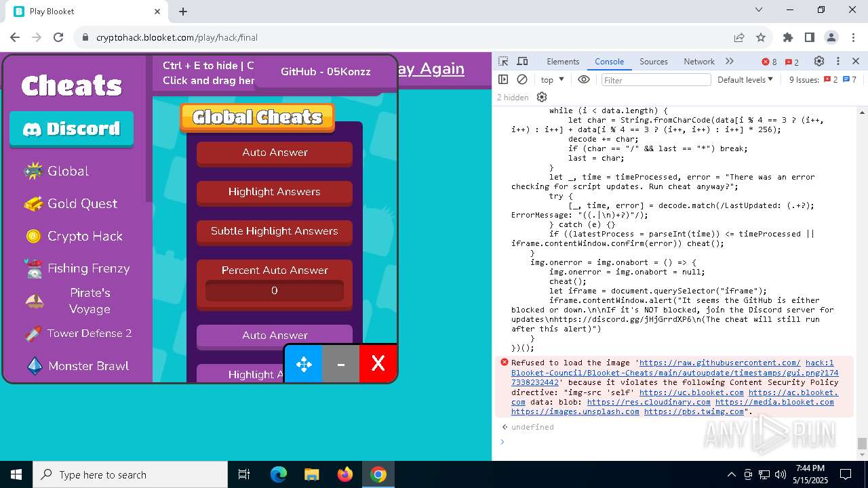Open the Chrome profile avatar icon
The image size is (868, 488).
point(831,37)
